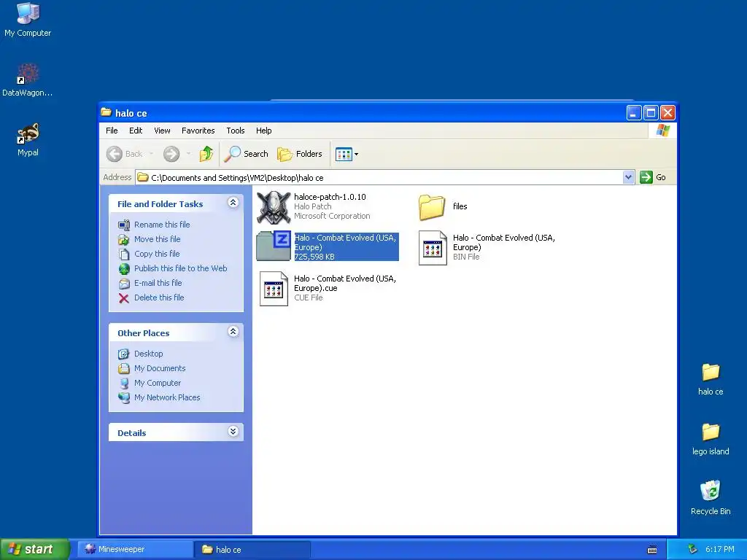Open My Documents from Other Places
The width and height of the screenshot is (747, 560).
pyautogui.click(x=160, y=368)
